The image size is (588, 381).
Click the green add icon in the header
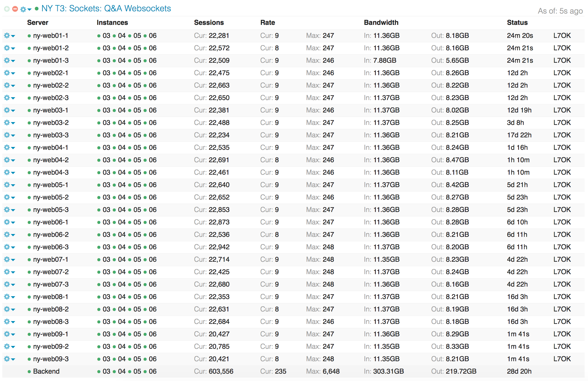click(x=6, y=8)
